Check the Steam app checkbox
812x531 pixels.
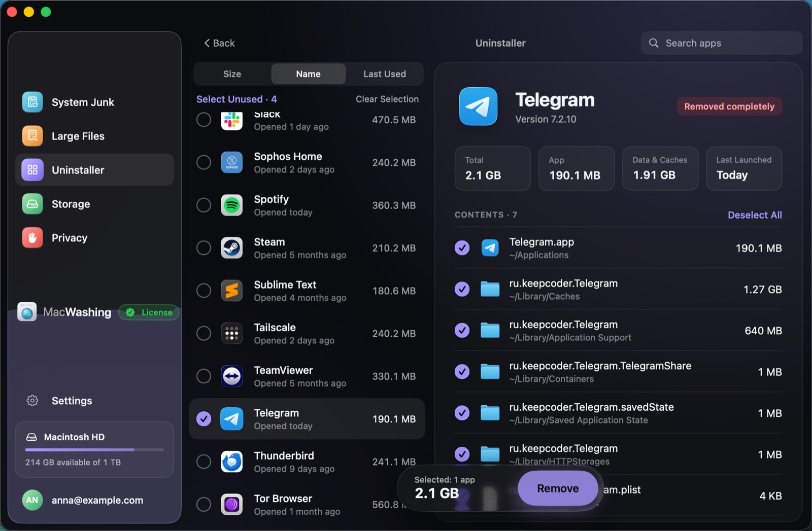pos(204,248)
